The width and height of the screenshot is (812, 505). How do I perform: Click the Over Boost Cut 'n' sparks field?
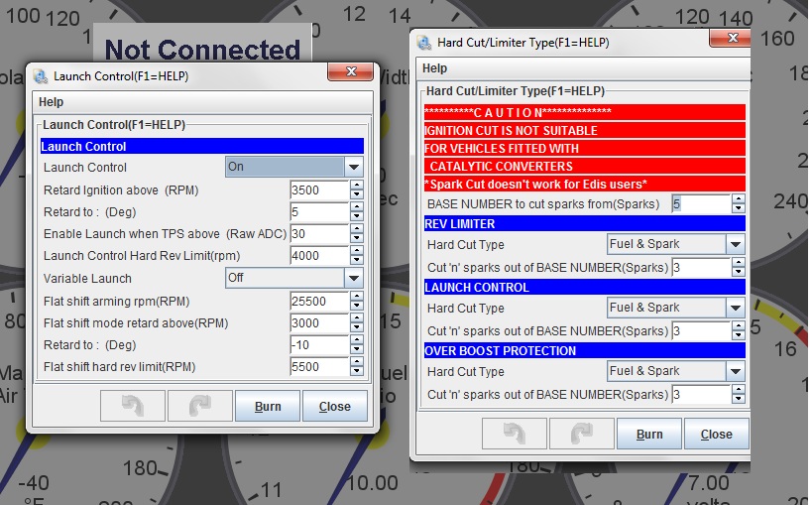(x=701, y=395)
